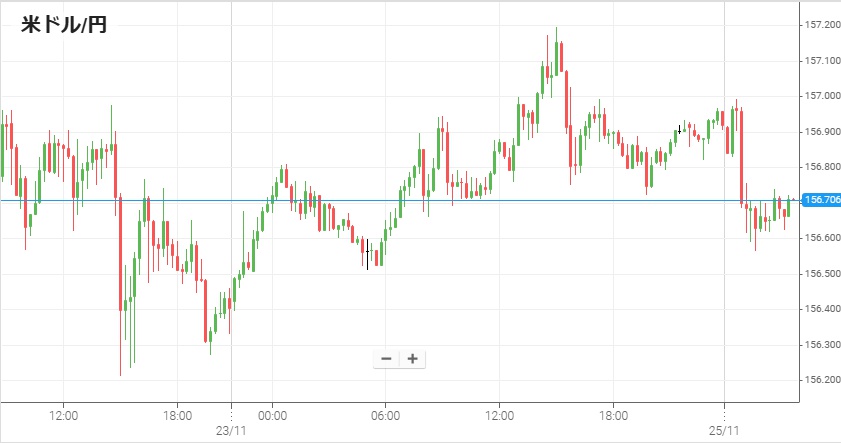The width and height of the screenshot is (841, 443).
Task: Select the 25/11 date marker on time axis
Action: pyautogui.click(x=723, y=431)
